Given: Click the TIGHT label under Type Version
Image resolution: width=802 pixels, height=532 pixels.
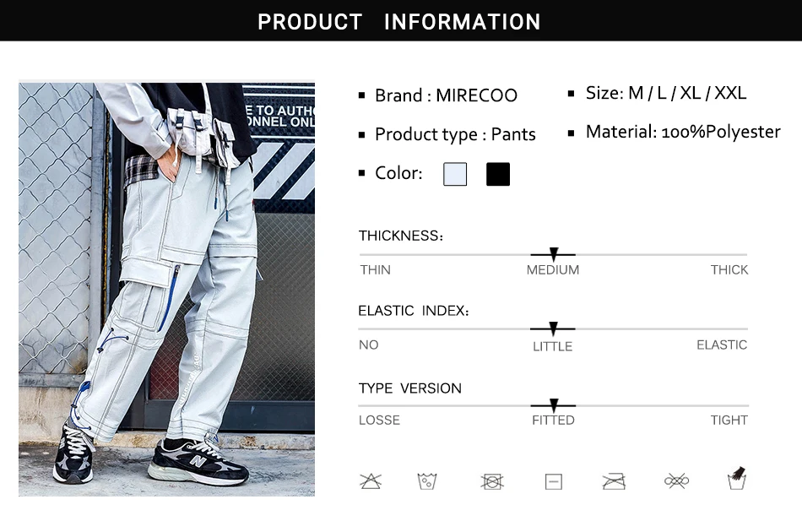Looking at the screenshot, I should (729, 421).
